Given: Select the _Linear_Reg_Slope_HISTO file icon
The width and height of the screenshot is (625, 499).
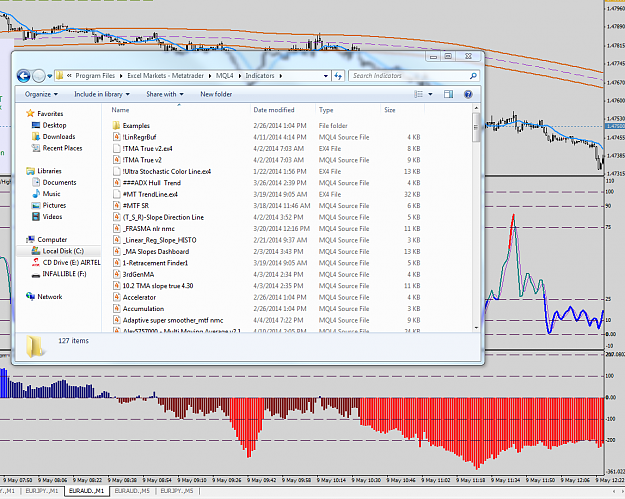Looking at the screenshot, I should pyautogui.click(x=116, y=240).
